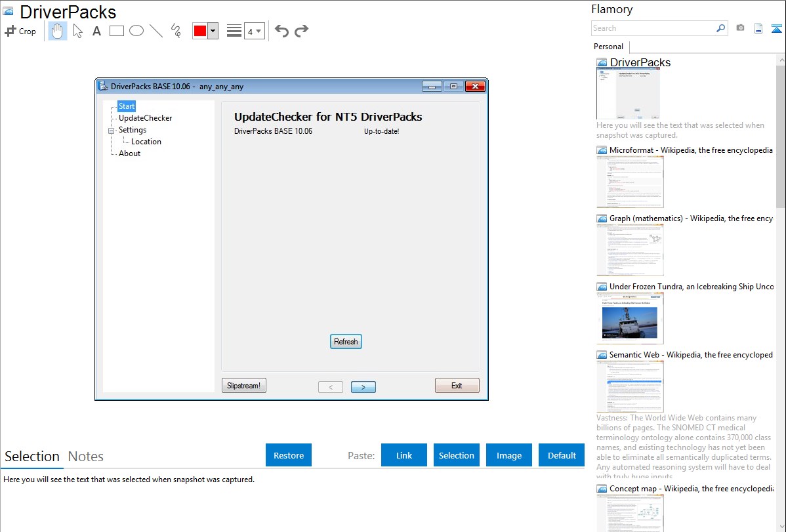786x532 pixels.
Task: Select Location under Settings
Action: coord(146,142)
